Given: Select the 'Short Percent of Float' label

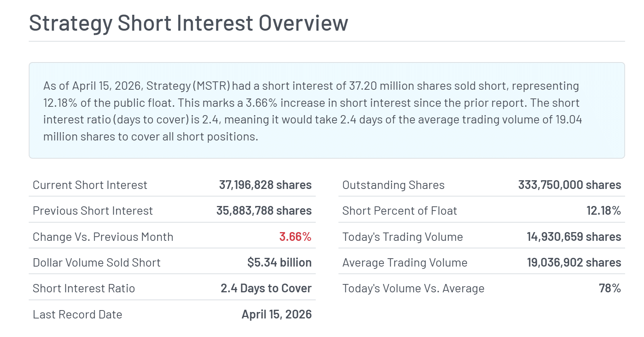Looking at the screenshot, I should 399,211.
